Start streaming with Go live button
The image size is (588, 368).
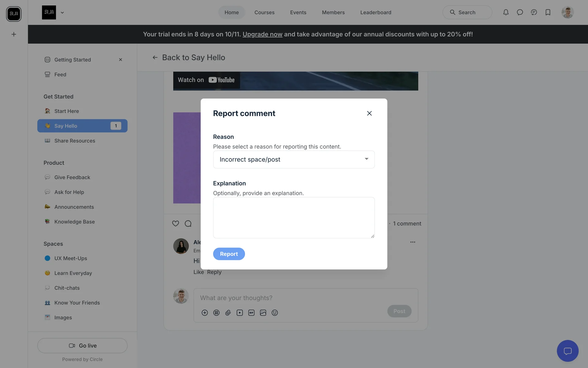pyautogui.click(x=82, y=346)
